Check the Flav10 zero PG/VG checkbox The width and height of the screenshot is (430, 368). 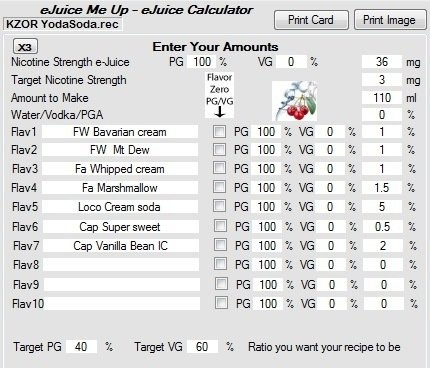point(221,303)
